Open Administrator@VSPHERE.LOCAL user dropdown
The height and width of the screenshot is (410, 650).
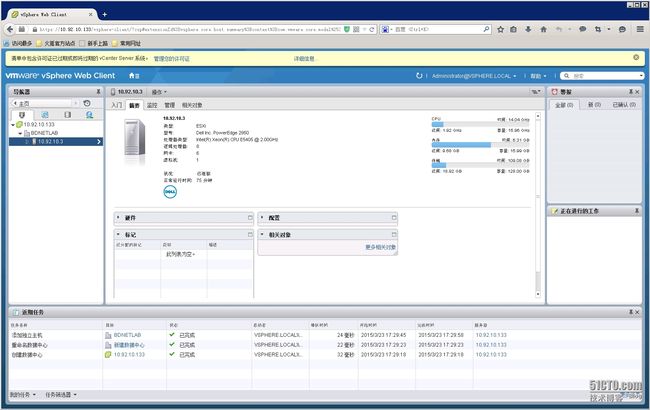pyautogui.click(x=474, y=76)
